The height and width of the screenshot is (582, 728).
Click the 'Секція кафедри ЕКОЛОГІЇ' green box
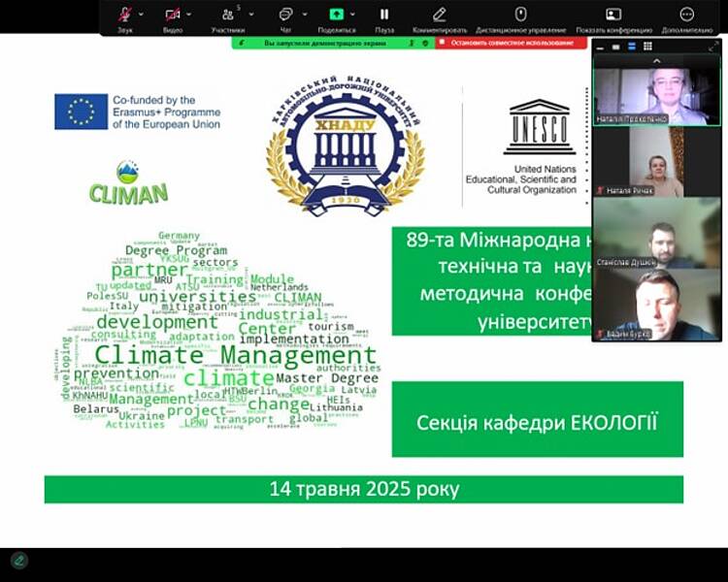coord(537,419)
